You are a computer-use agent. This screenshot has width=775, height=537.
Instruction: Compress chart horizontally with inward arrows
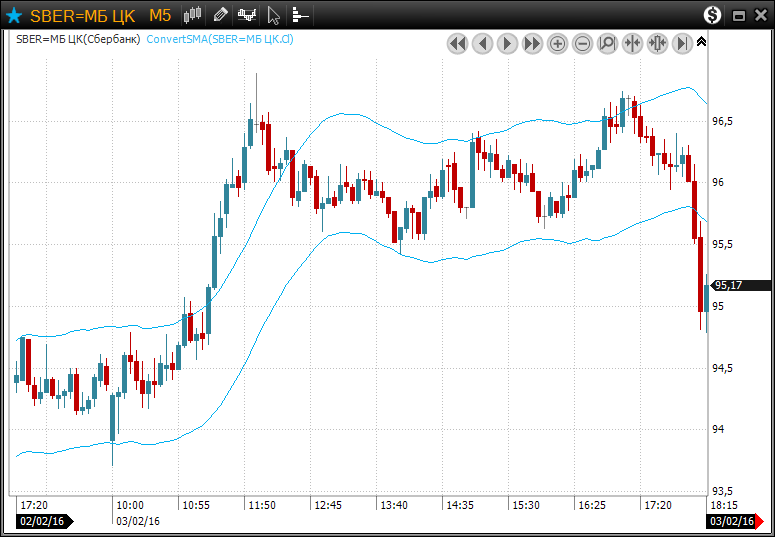pos(633,43)
